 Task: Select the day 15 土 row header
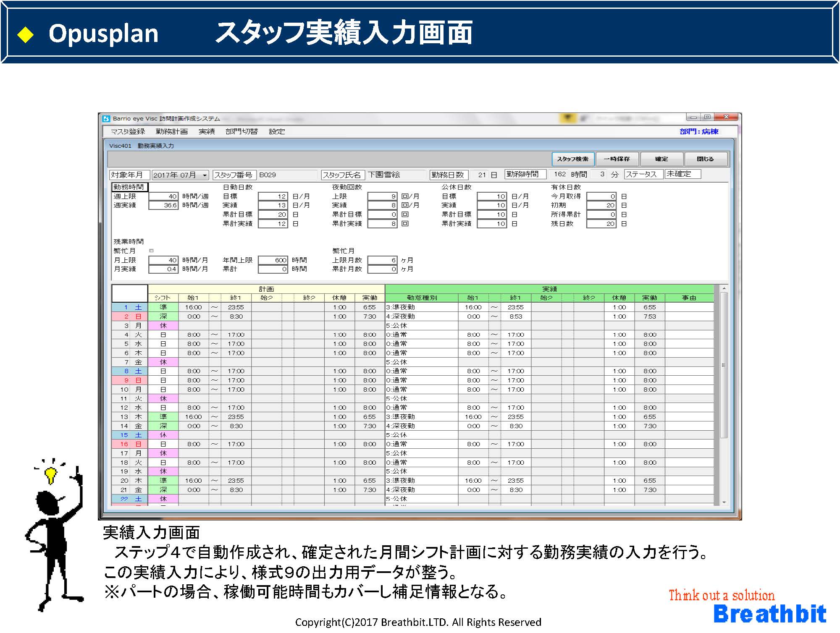(x=130, y=435)
